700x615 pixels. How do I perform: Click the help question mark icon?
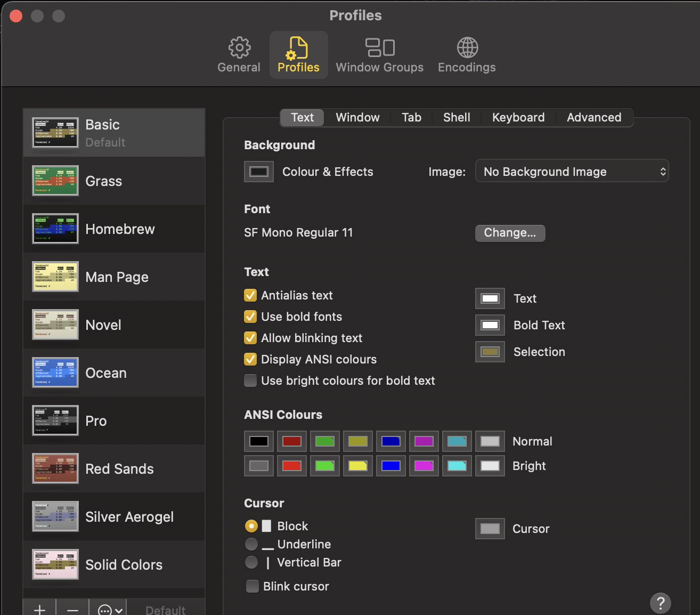coord(661,603)
